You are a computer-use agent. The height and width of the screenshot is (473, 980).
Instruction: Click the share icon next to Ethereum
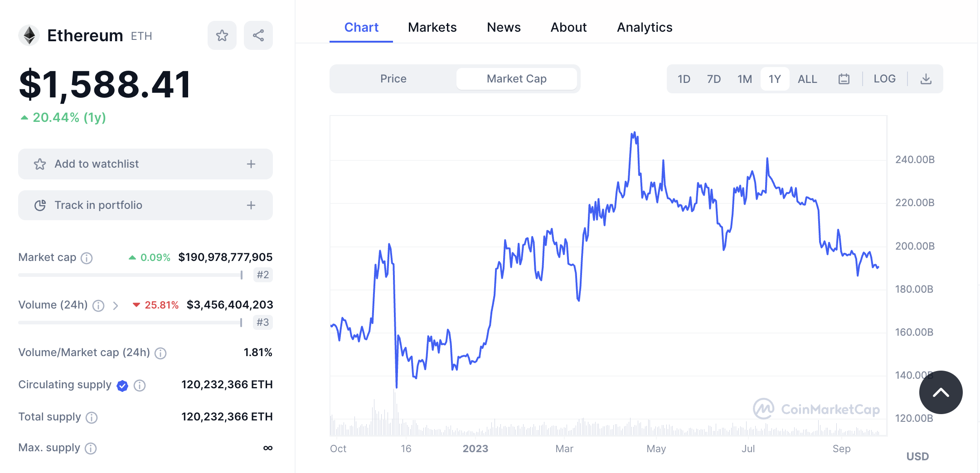click(x=258, y=35)
